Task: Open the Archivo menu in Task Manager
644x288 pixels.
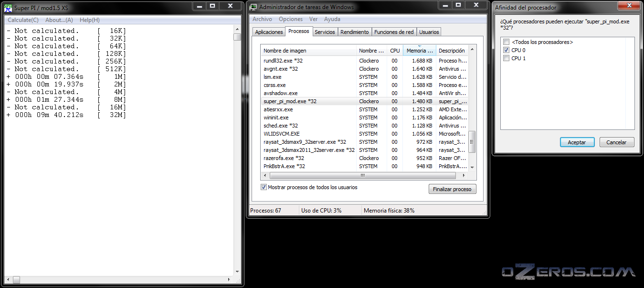Action: [x=262, y=19]
